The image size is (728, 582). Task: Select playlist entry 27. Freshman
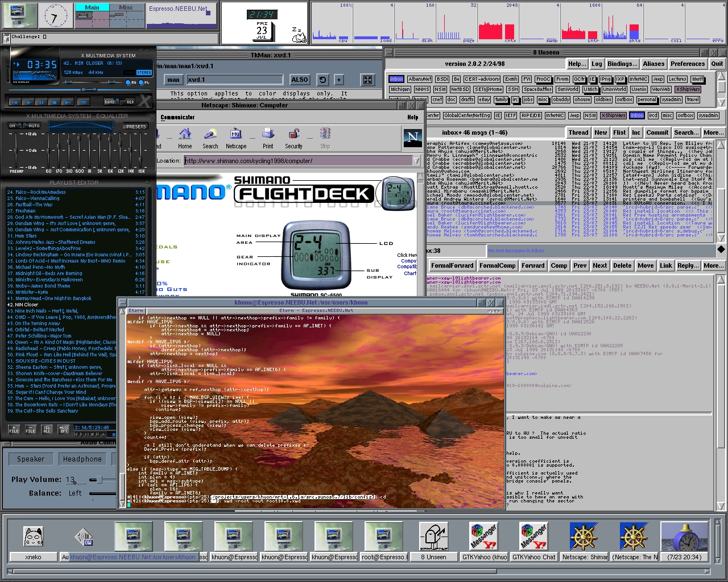click(x=77, y=211)
